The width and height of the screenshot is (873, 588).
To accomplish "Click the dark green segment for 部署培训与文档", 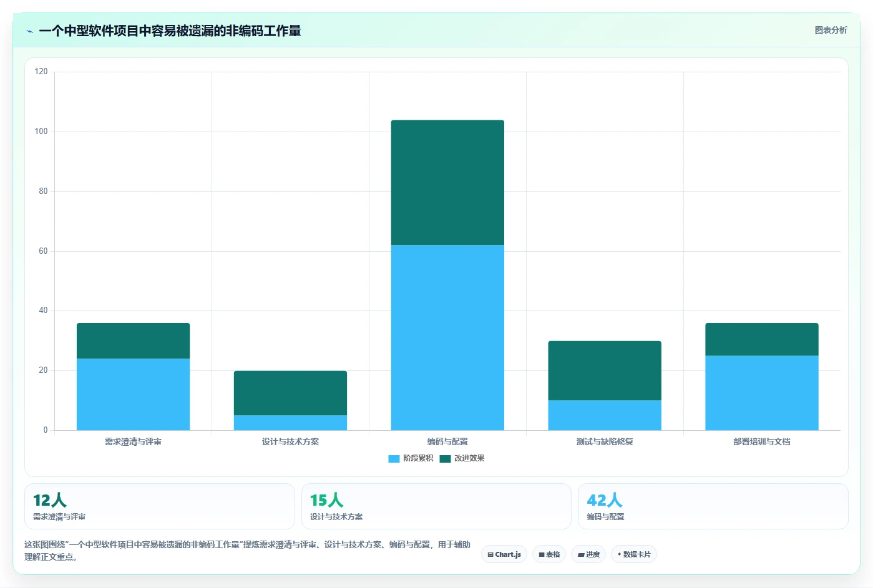I will [762, 339].
